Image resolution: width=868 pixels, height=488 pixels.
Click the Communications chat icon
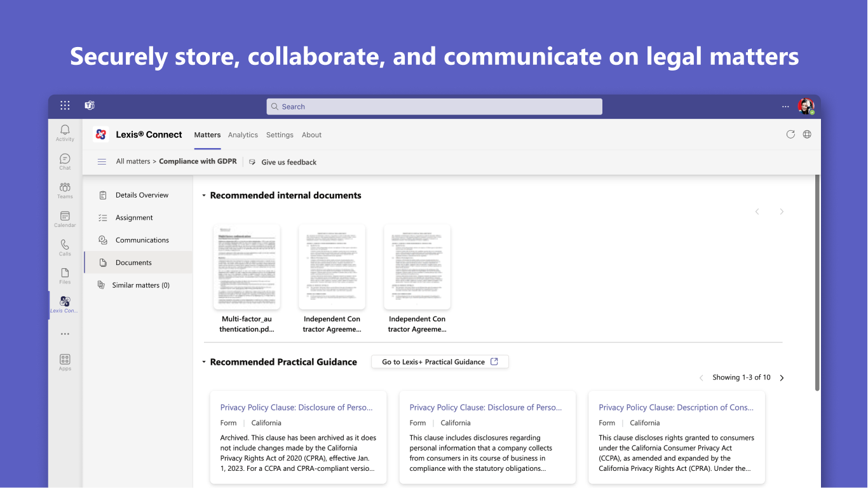pos(103,240)
